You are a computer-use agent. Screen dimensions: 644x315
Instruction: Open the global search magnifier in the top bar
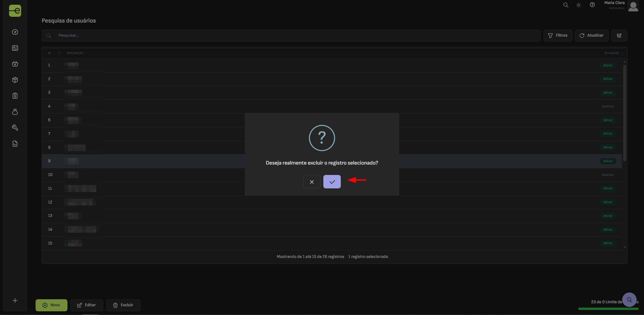pyautogui.click(x=566, y=5)
